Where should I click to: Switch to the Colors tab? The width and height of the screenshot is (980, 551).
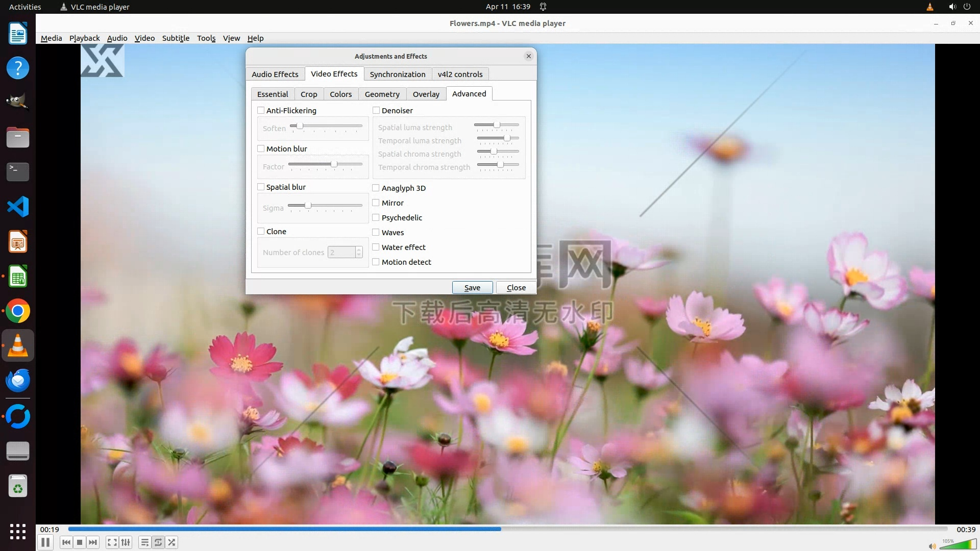340,94
